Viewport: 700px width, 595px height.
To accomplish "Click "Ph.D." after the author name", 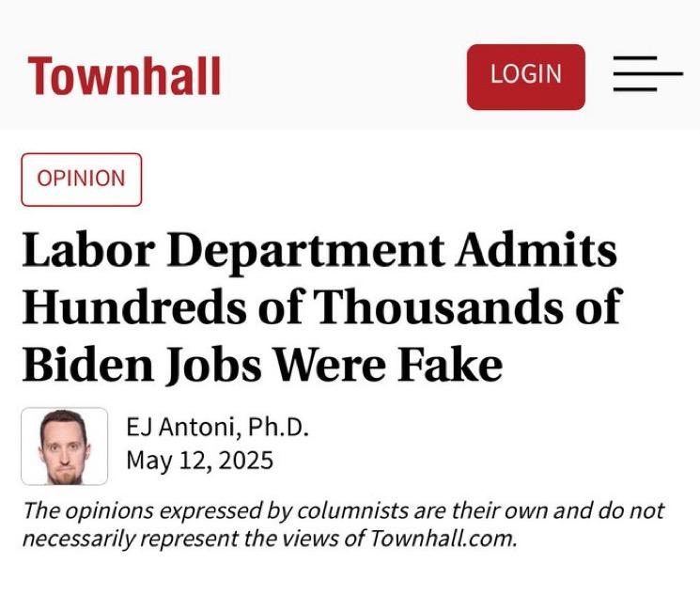I will tap(279, 429).
